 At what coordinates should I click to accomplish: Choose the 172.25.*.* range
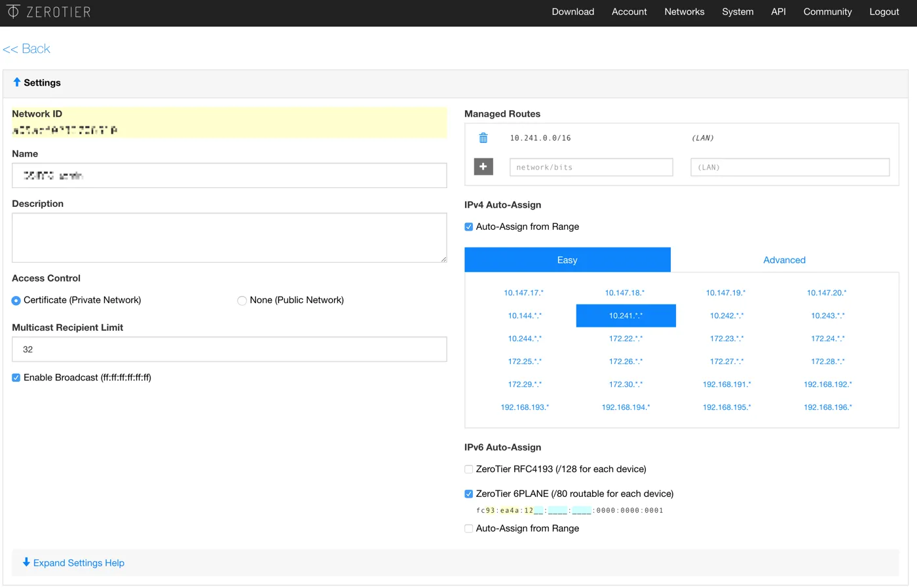[x=525, y=361]
